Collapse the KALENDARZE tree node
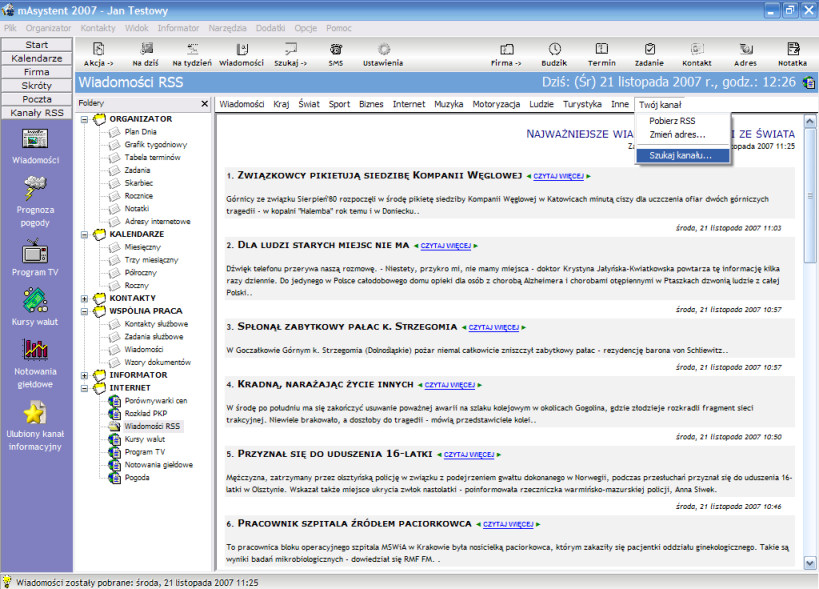The width and height of the screenshot is (819, 589). click(84, 235)
